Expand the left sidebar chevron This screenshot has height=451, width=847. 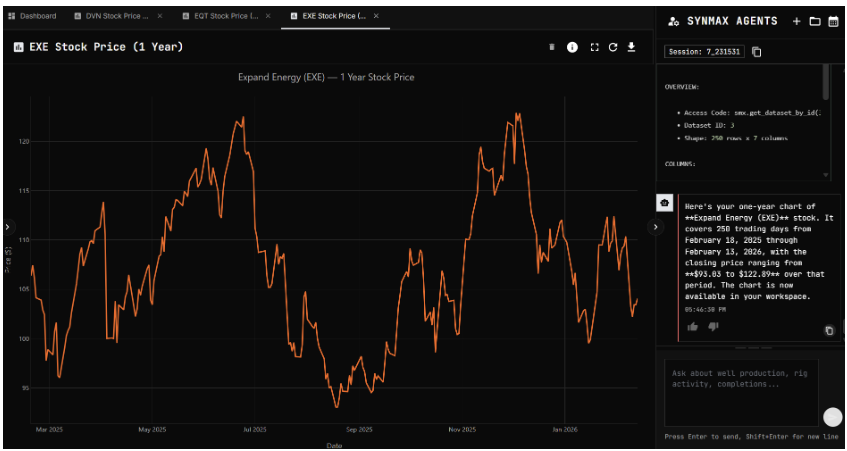pos(8,227)
